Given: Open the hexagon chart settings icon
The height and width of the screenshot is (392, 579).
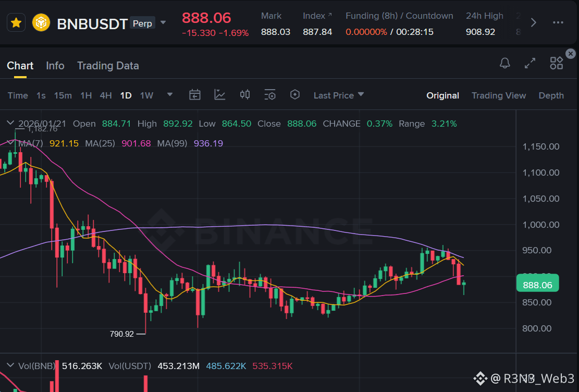Looking at the screenshot, I should coord(294,94).
